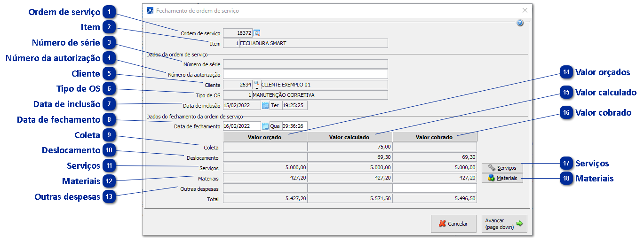Click the Número de série field

305,64
